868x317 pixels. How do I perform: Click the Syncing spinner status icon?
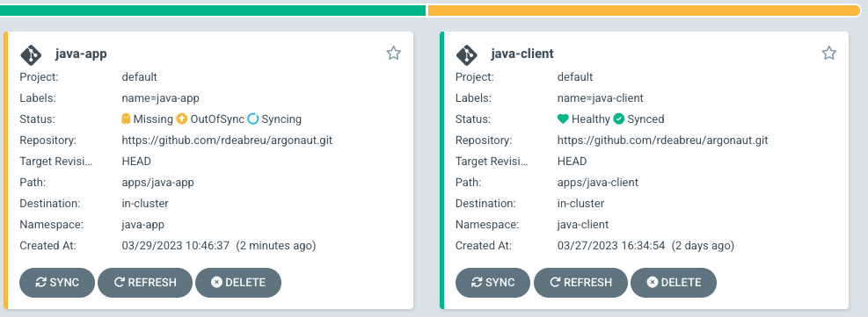[x=253, y=119]
